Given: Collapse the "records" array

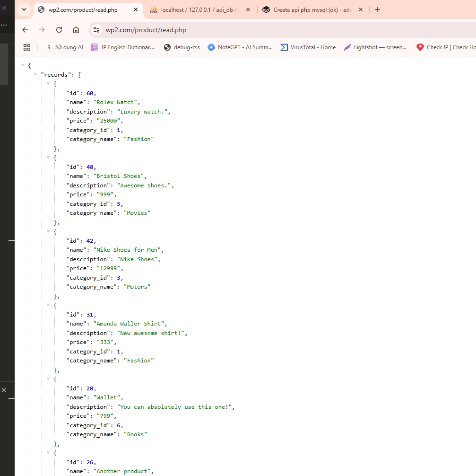Looking at the screenshot, I should point(35,75).
